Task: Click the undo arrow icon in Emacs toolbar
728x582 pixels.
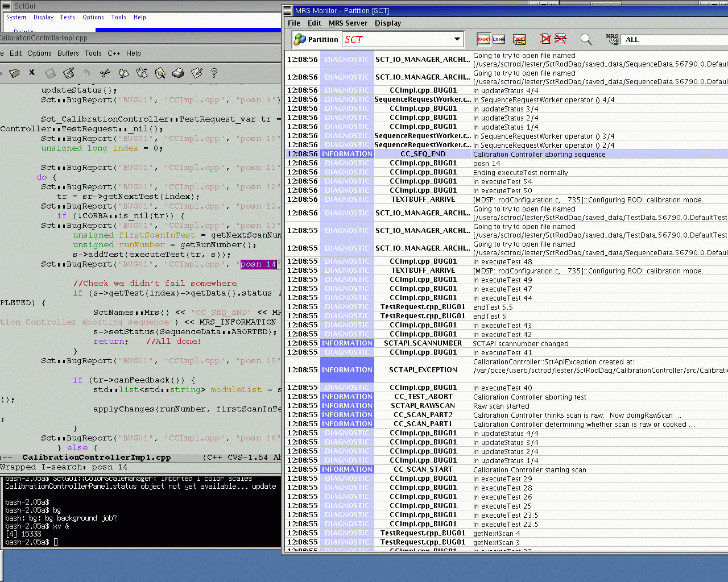Action: (x=87, y=73)
